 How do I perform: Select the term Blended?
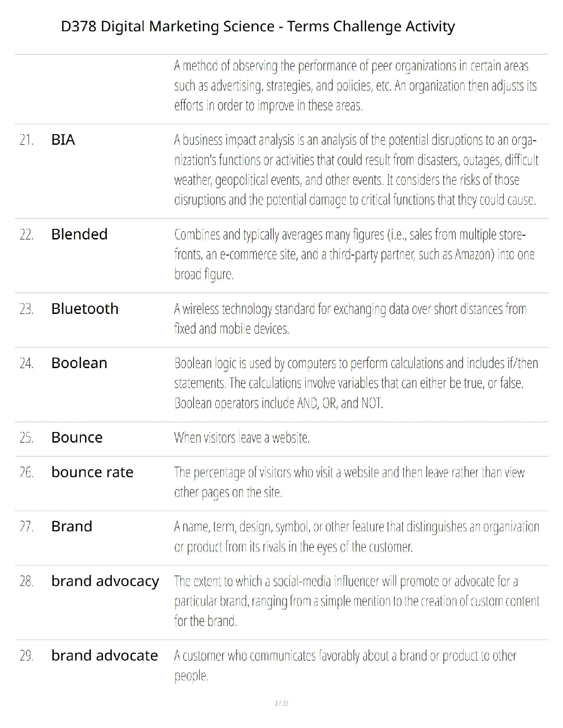[79, 234]
